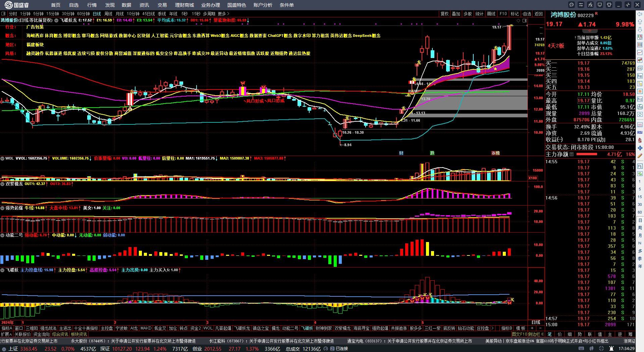This screenshot has height=352, width=644.
Task: Click the up arrow icon in right sidebar
Action: (640, 21)
